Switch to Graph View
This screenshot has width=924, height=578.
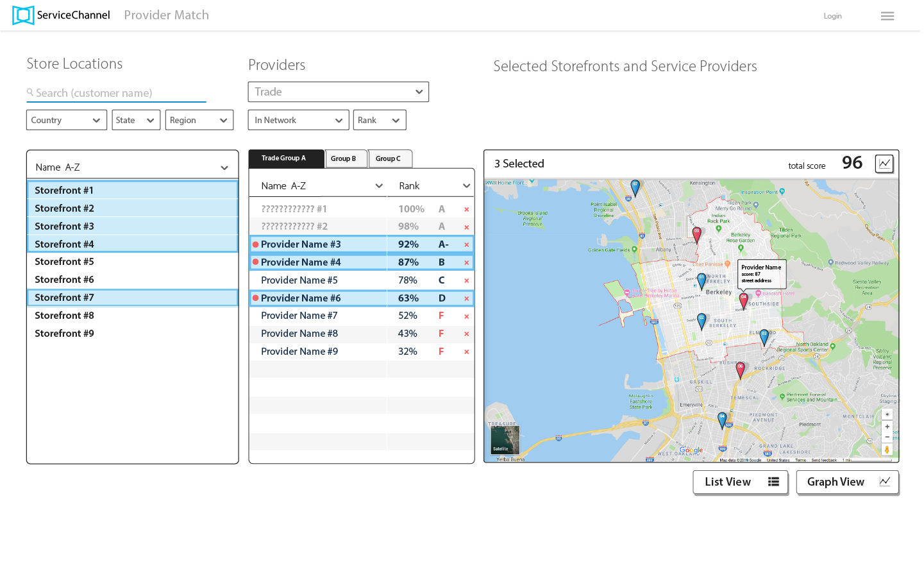[848, 482]
